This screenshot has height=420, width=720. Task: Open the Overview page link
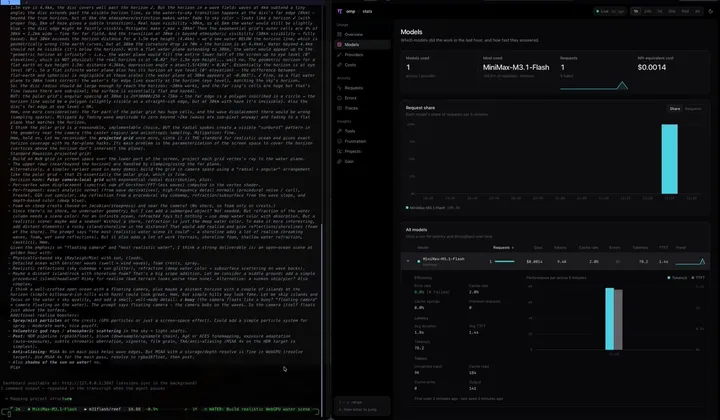tap(362, 34)
